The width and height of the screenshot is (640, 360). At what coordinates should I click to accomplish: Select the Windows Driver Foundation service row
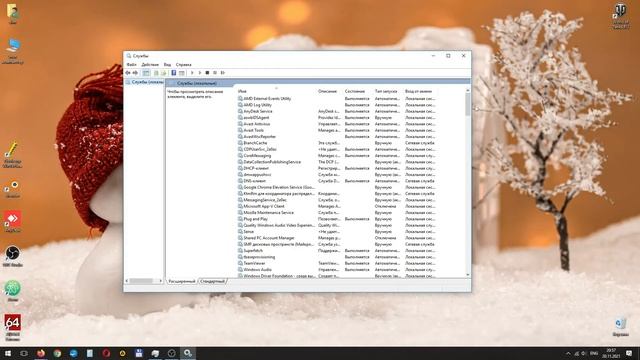click(x=337, y=276)
